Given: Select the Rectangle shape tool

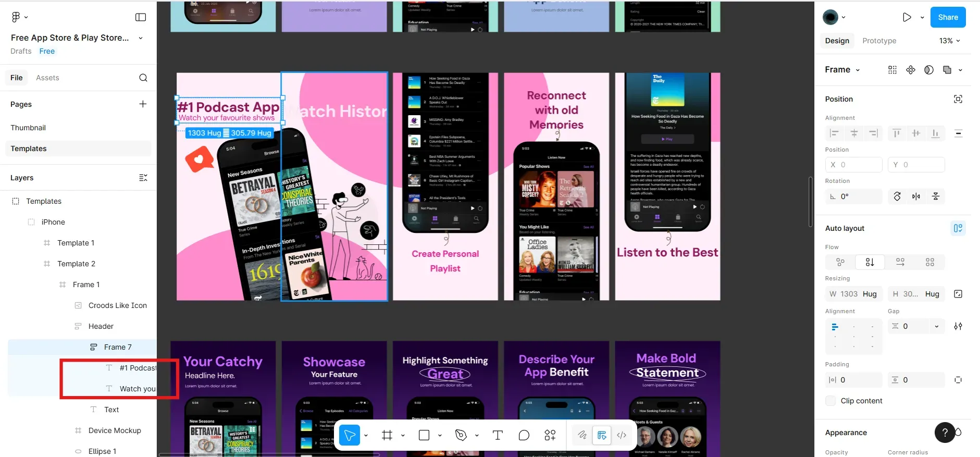Looking at the screenshot, I should (424, 435).
